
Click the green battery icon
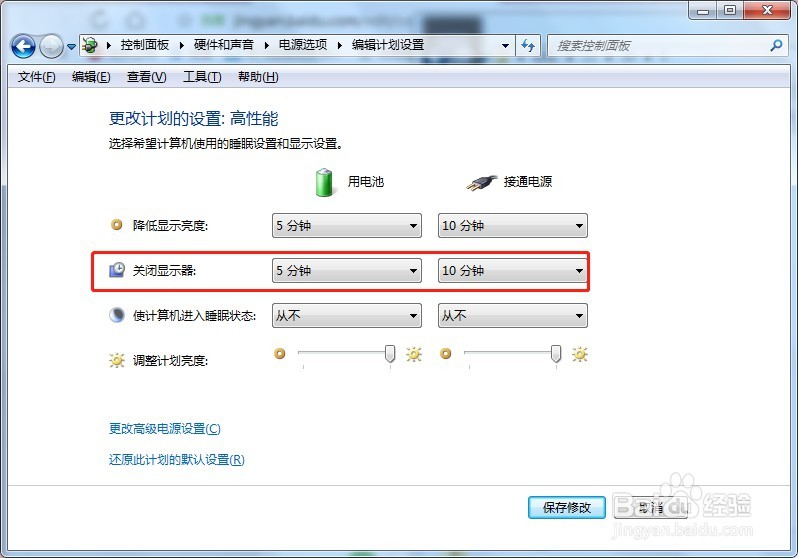point(324,182)
